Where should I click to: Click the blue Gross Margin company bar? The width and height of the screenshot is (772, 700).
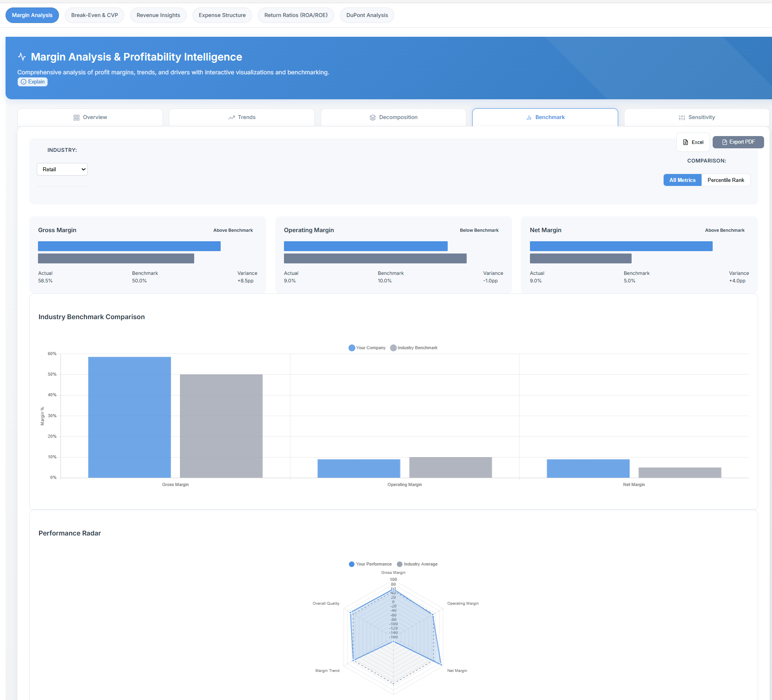[x=129, y=417]
